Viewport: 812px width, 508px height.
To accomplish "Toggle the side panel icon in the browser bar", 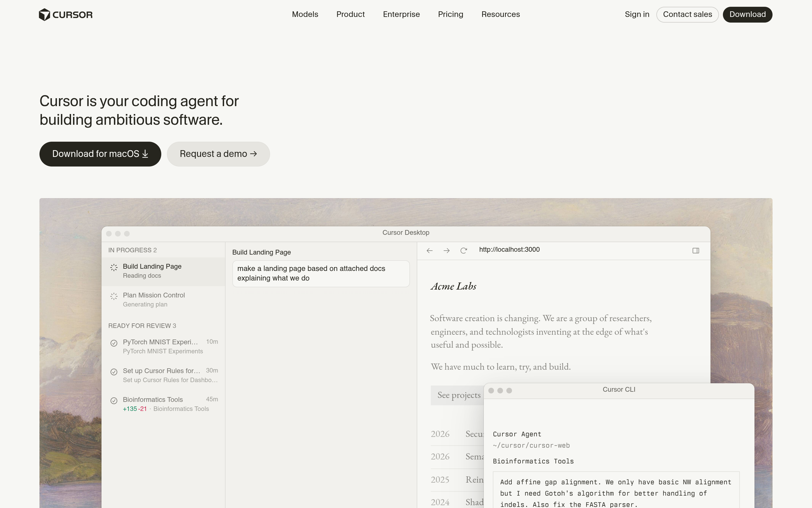I will pos(696,251).
